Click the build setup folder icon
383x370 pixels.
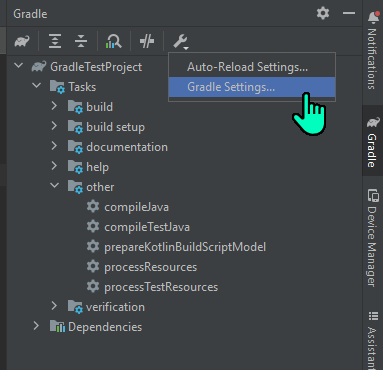tap(75, 127)
